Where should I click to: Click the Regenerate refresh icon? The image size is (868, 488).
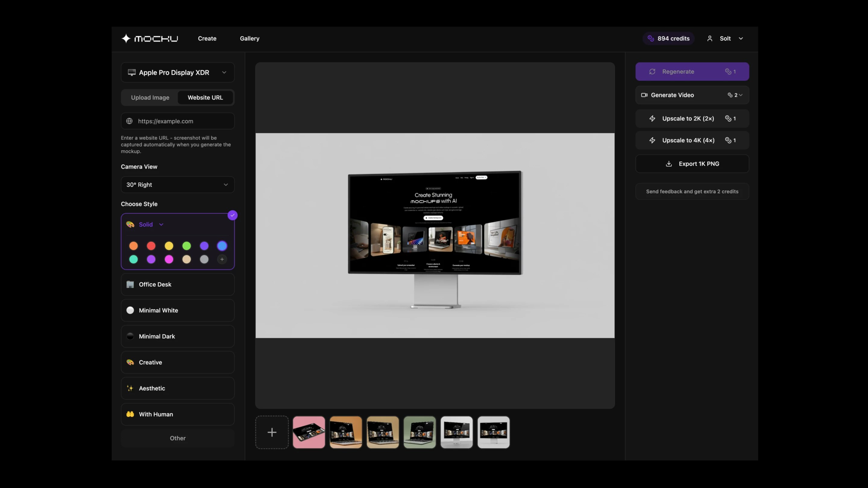[x=652, y=71]
